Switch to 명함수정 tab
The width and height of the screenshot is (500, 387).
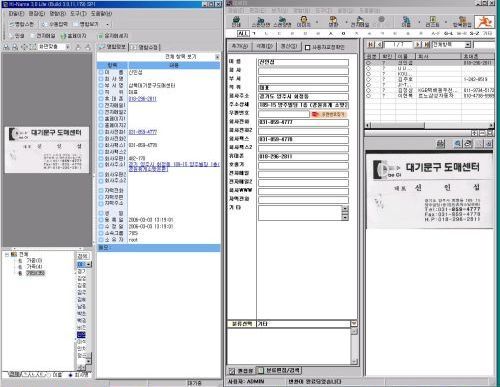point(144,47)
